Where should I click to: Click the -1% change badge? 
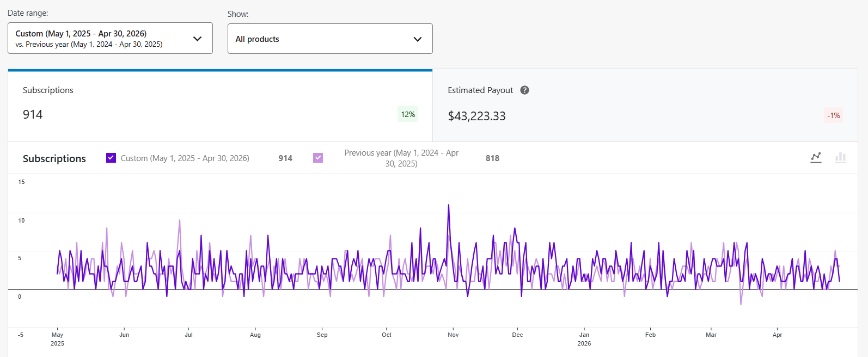pyautogui.click(x=834, y=115)
